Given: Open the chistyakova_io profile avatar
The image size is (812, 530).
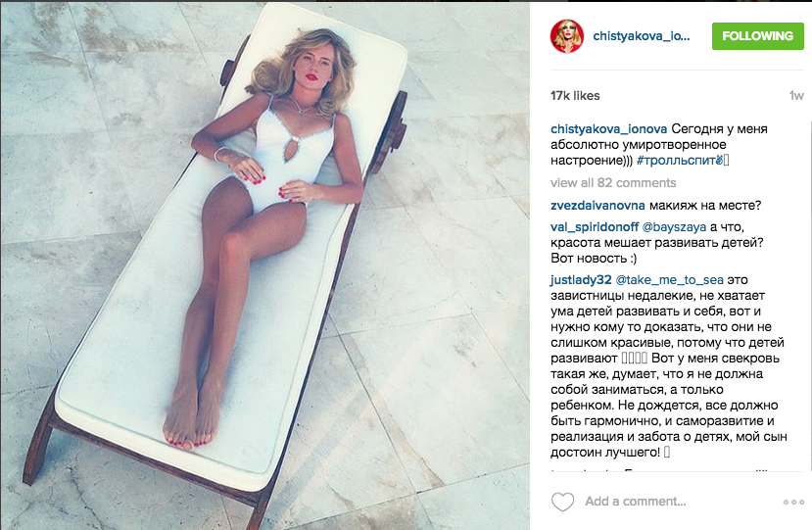Looking at the screenshot, I should point(567,36).
